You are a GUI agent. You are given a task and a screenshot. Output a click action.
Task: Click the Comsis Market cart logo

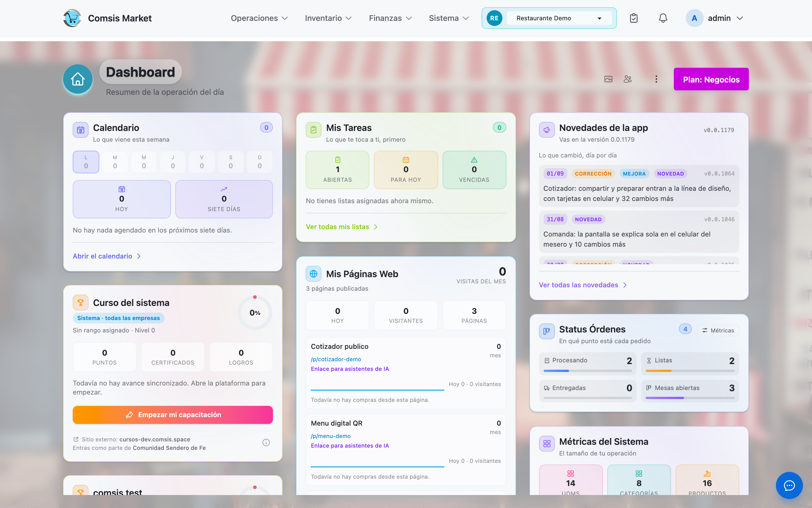coord(72,18)
